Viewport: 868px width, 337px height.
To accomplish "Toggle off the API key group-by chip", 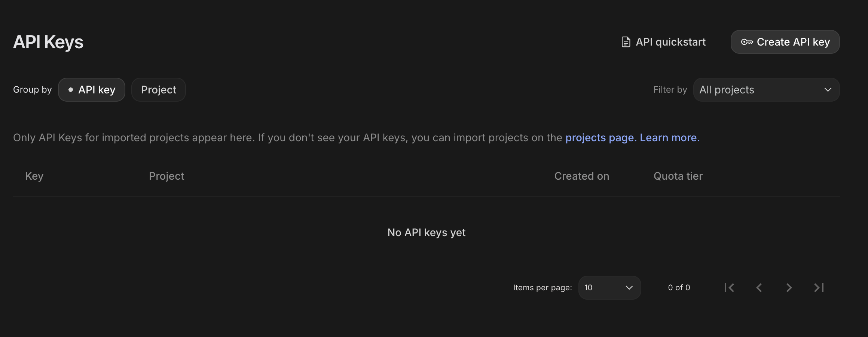I will pyautogui.click(x=91, y=90).
